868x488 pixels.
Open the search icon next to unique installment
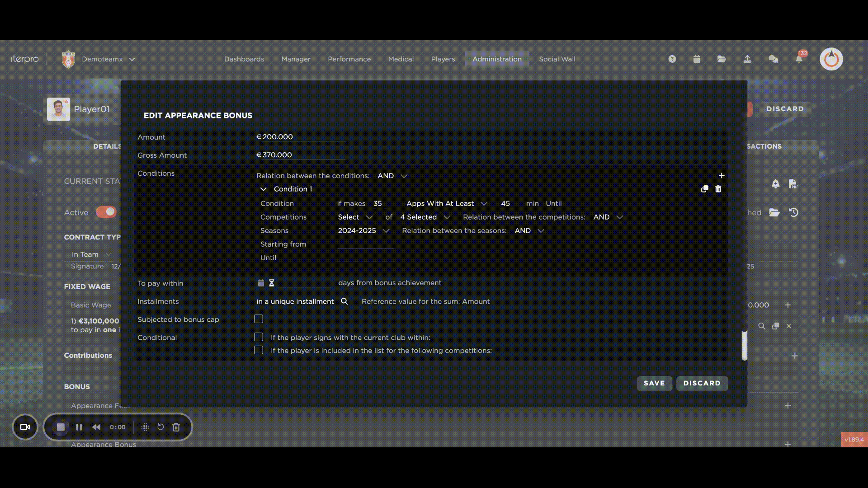[344, 301]
